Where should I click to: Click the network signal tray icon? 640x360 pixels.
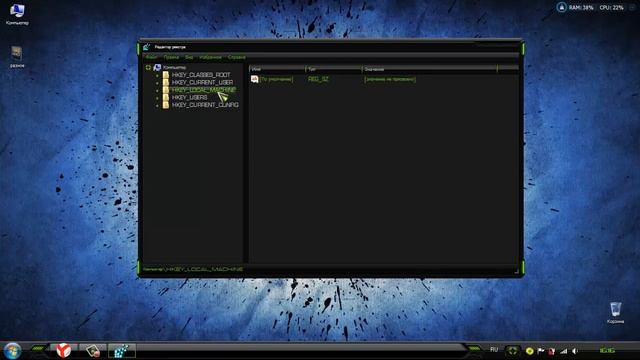[x=564, y=351]
